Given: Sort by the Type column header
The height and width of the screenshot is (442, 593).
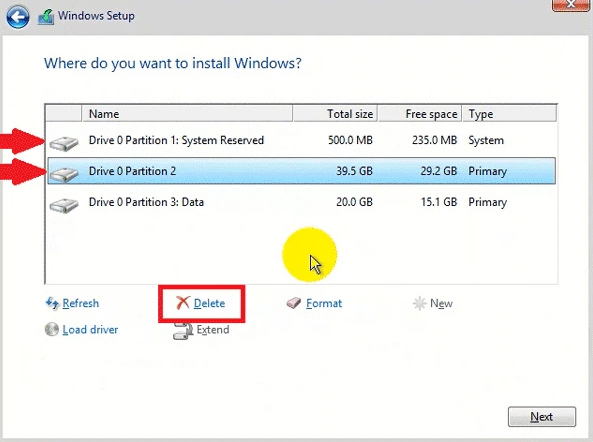Looking at the screenshot, I should 509,114.
